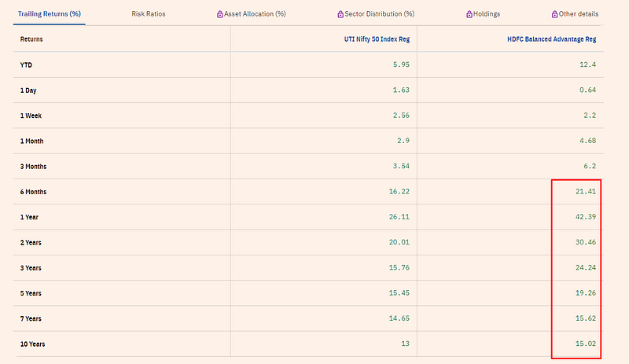Click the lock icon beside Asset Allocation

click(220, 14)
